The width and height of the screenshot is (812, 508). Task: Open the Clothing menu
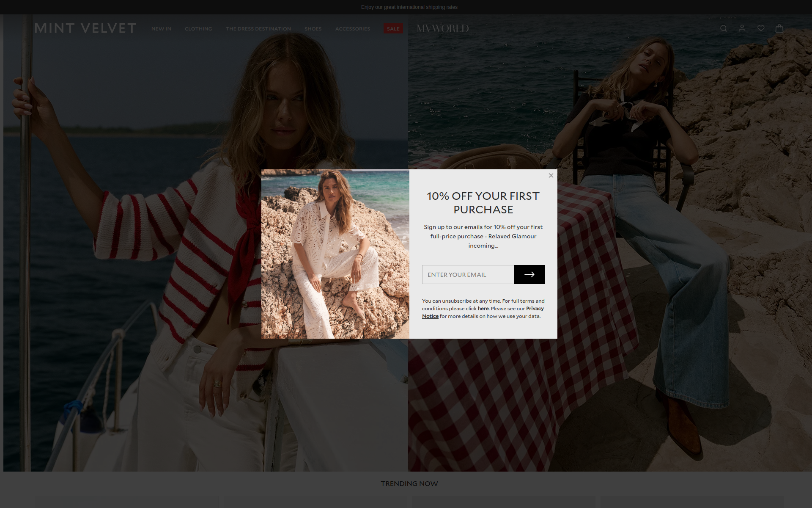198,29
